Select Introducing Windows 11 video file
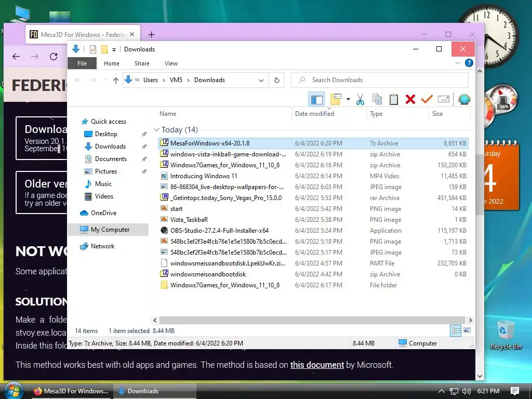Image resolution: width=532 pixels, height=399 pixels. pos(313,176)
